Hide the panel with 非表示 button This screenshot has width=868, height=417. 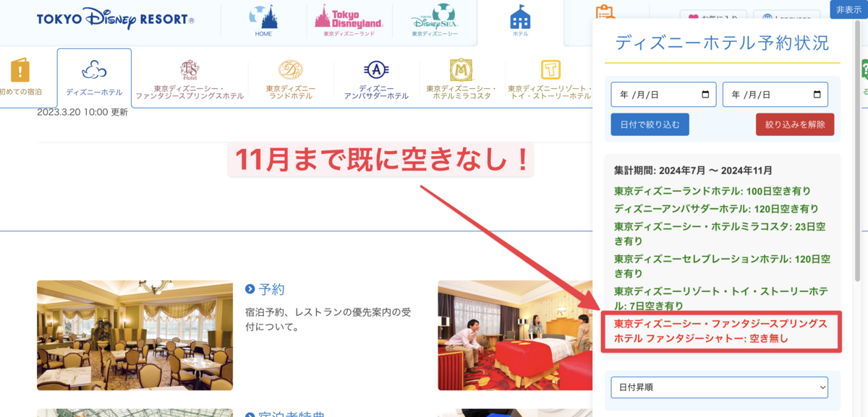point(848,9)
